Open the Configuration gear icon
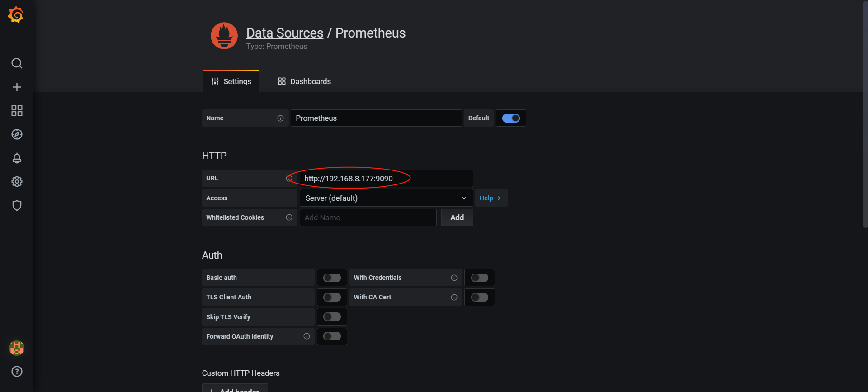The height and width of the screenshot is (392, 868). tap(17, 182)
